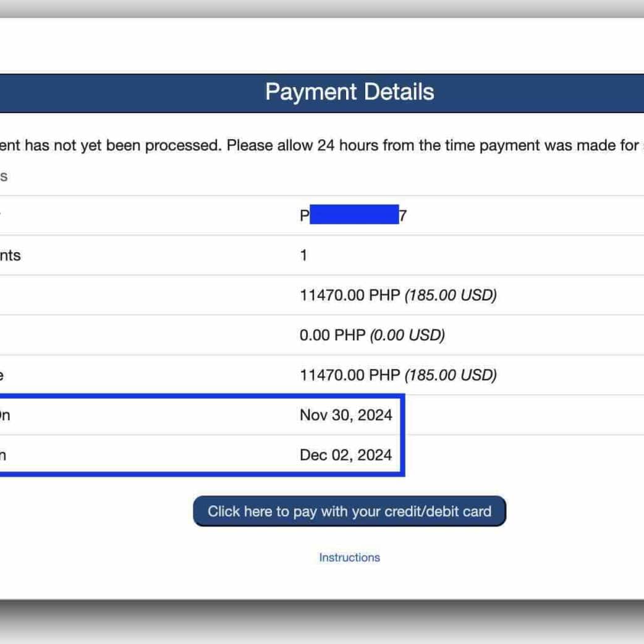Image resolution: width=644 pixels, height=644 pixels.
Task: Click the value 1 in the second row
Action: (x=303, y=255)
